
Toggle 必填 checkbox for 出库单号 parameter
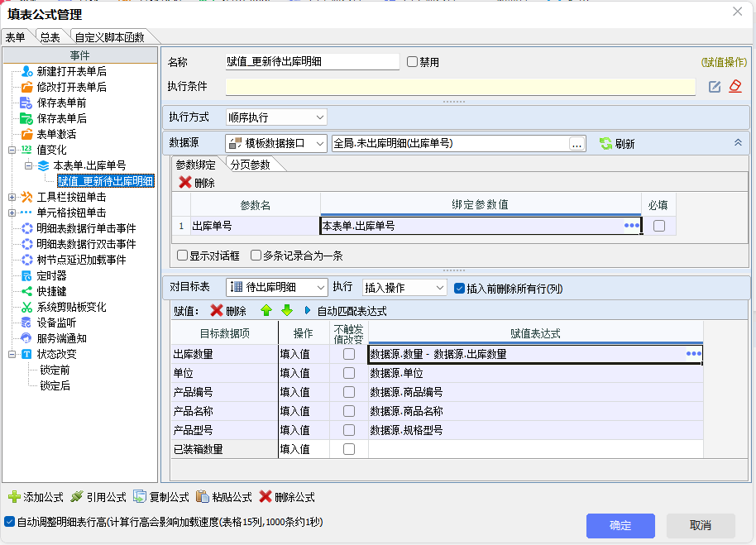tap(659, 226)
